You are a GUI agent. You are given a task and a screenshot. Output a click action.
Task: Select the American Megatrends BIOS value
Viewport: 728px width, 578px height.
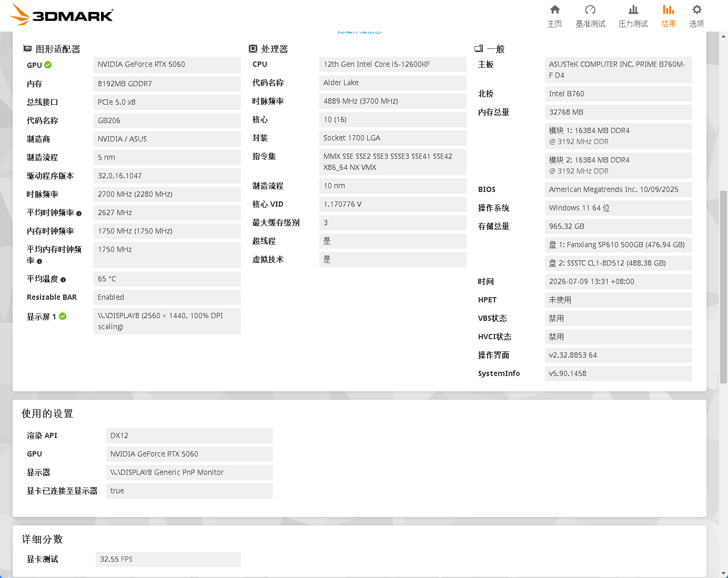coord(619,189)
